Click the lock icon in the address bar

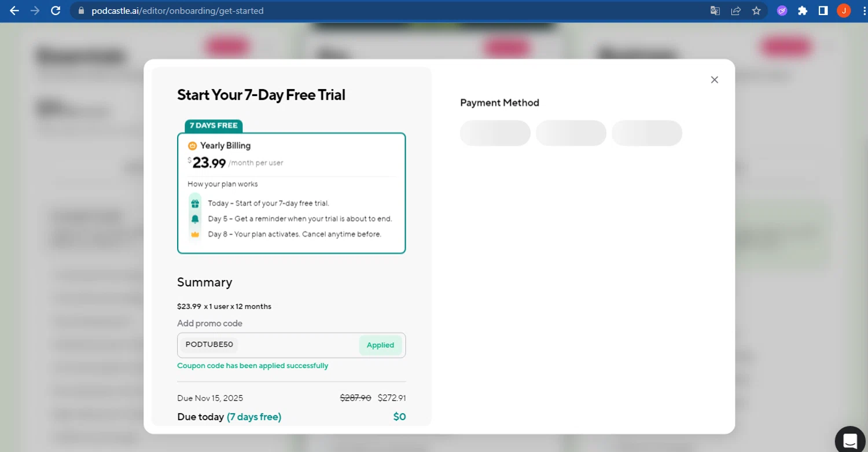point(80,10)
